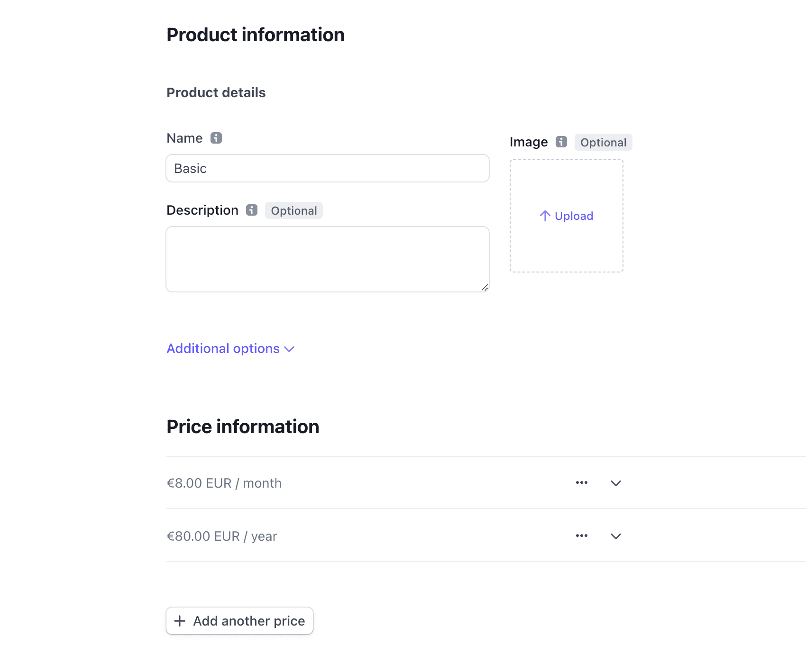The image size is (806, 672).
Task: Expand the Additional options section
Action: [x=230, y=349]
